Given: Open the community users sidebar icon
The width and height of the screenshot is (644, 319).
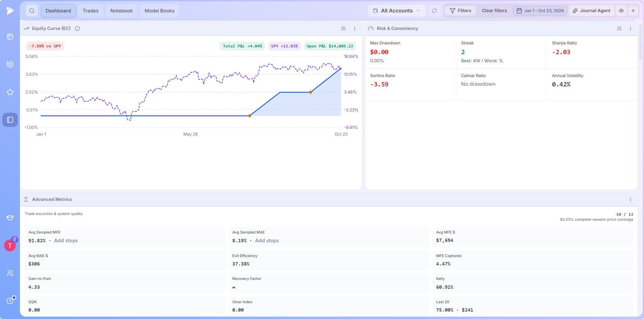Looking at the screenshot, I should [x=10, y=273].
